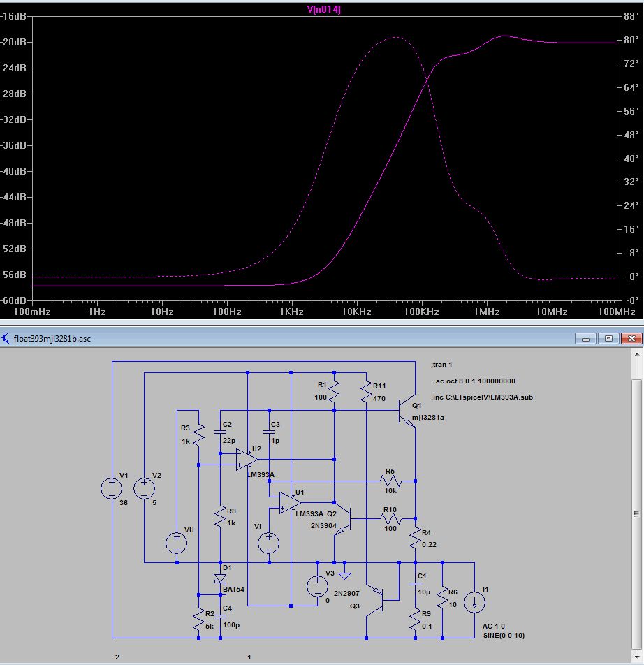Maximize the float393mjl3281b.asc schematic window
Screen dimensions: 644x665
[608, 339]
